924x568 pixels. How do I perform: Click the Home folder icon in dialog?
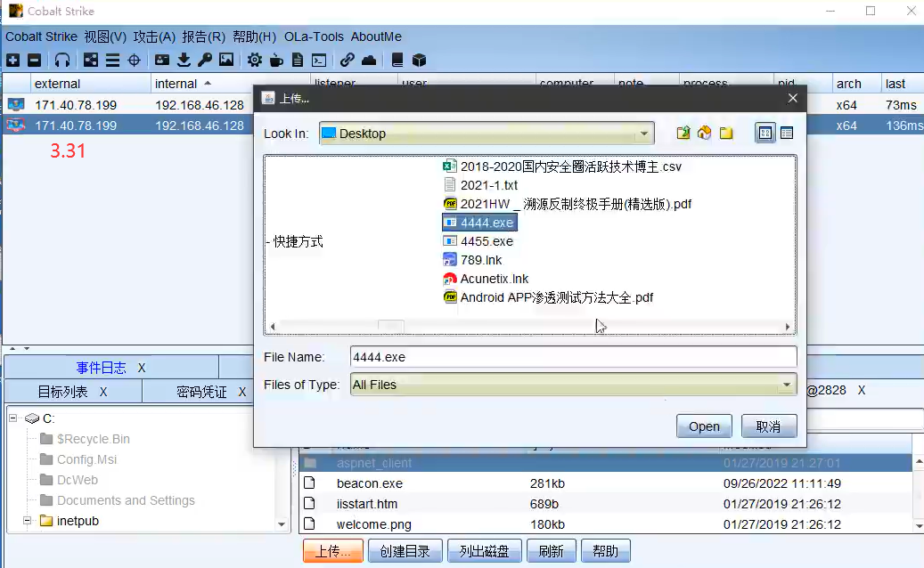(705, 134)
